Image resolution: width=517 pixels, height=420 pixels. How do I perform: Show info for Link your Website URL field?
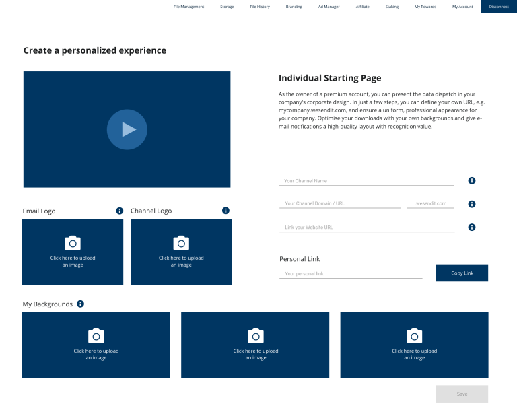click(472, 227)
